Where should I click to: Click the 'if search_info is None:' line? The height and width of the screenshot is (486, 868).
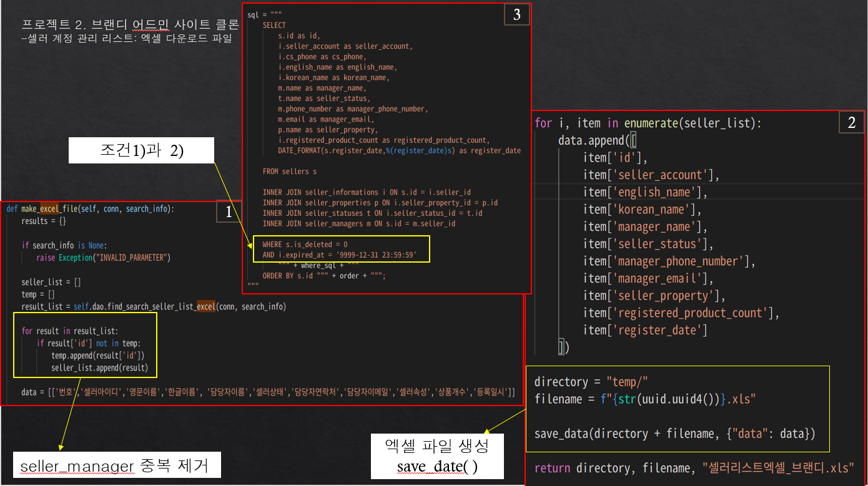64,245
